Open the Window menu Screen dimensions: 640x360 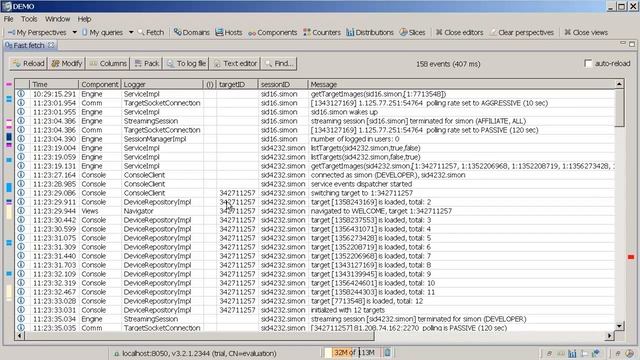[x=58, y=19]
